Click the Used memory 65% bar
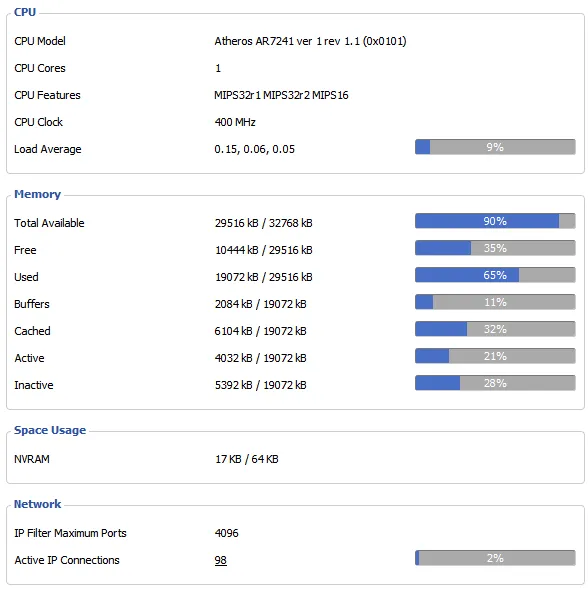This screenshot has height=589, width=588. 494,275
